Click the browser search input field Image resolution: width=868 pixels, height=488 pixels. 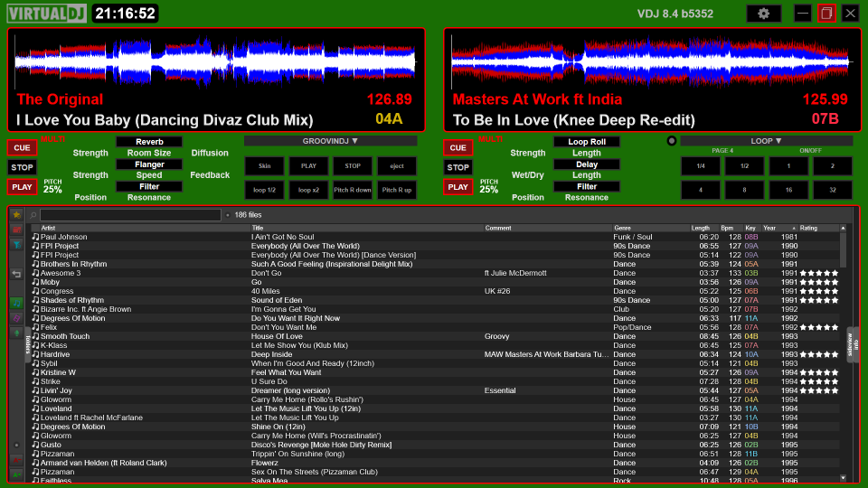pos(130,215)
